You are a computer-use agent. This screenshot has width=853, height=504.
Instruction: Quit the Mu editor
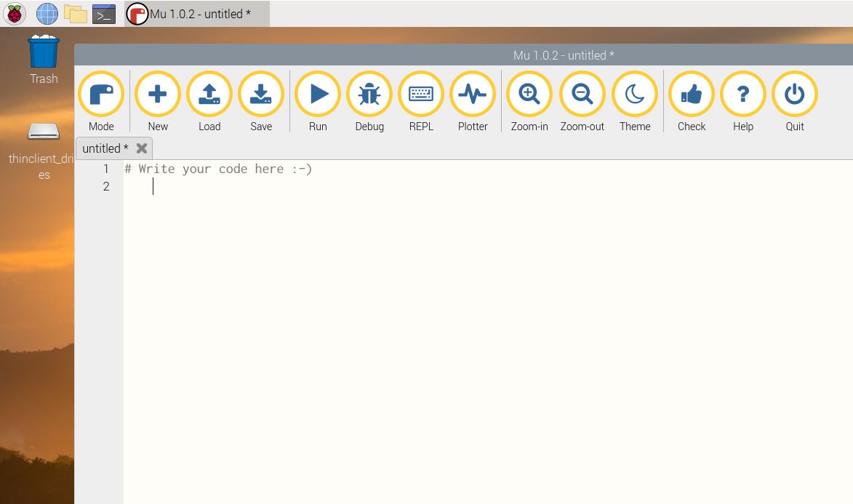click(795, 95)
